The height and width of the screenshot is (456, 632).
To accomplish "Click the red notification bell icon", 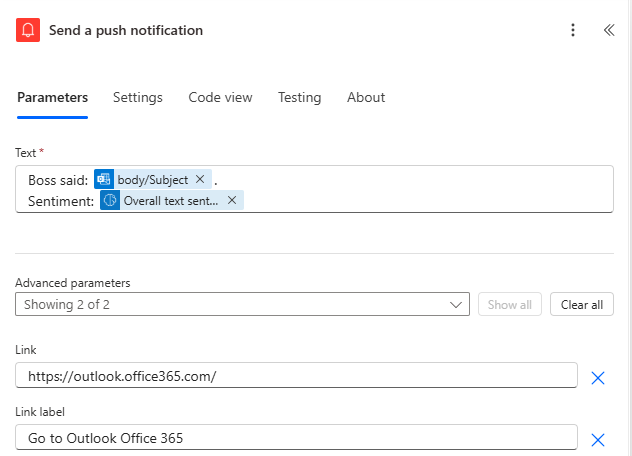I will (x=28, y=30).
